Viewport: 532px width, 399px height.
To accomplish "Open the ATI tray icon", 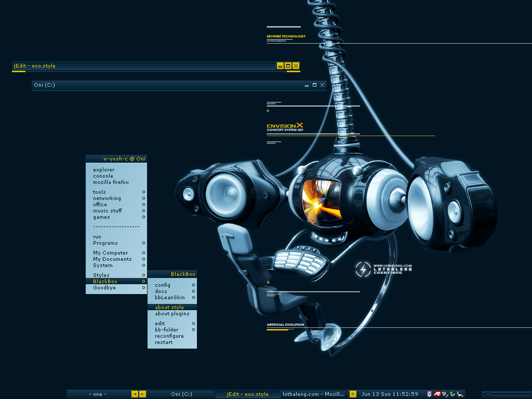I will click(437, 394).
